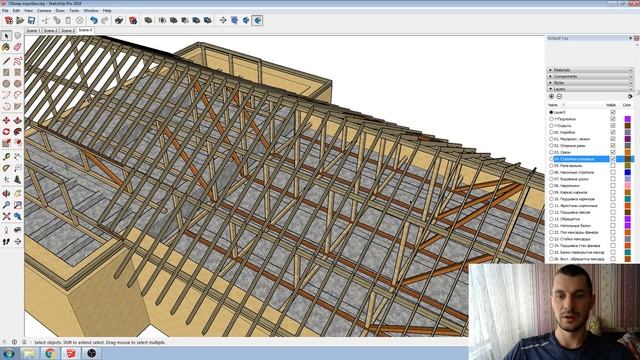The width and height of the screenshot is (640, 360).
Task: Hide layer 02. Опорные рамы
Action: (613, 145)
